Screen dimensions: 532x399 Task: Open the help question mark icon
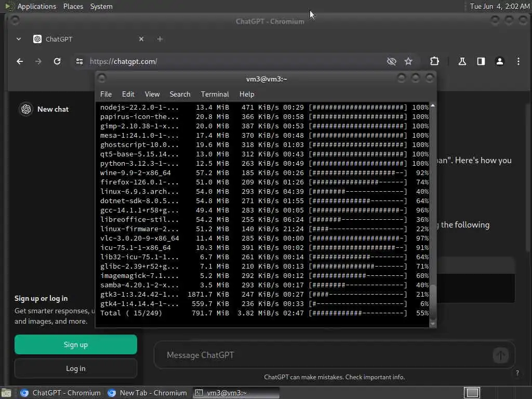tap(517, 373)
